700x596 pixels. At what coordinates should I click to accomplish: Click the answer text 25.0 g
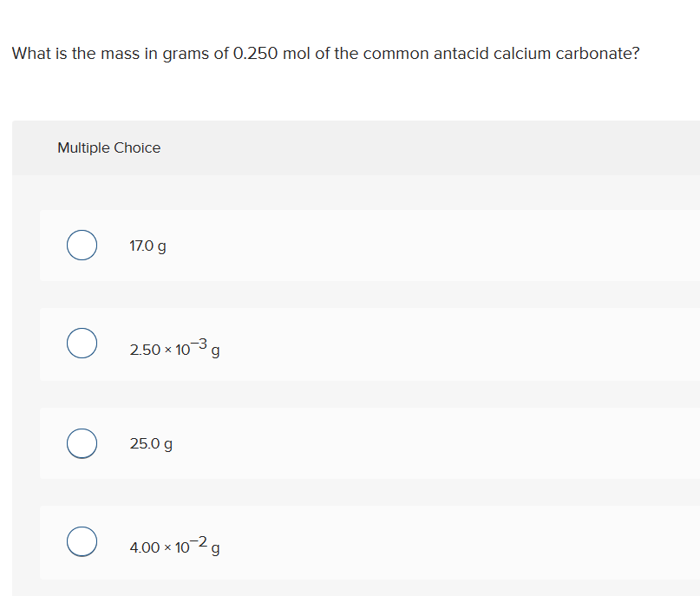pos(150,443)
